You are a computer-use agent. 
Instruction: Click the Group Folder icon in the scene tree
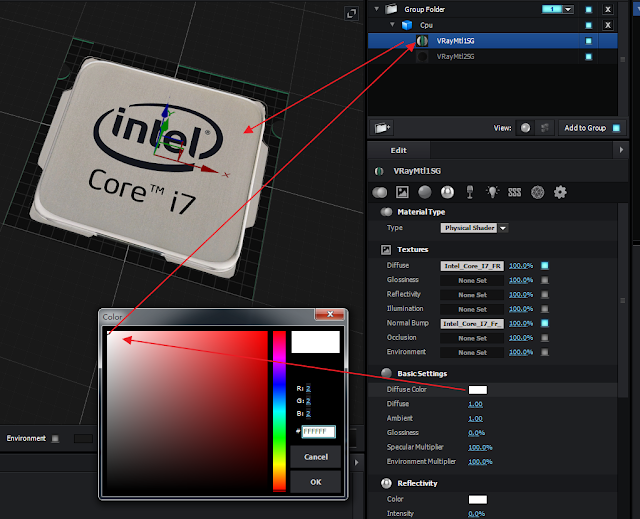pyautogui.click(x=391, y=9)
